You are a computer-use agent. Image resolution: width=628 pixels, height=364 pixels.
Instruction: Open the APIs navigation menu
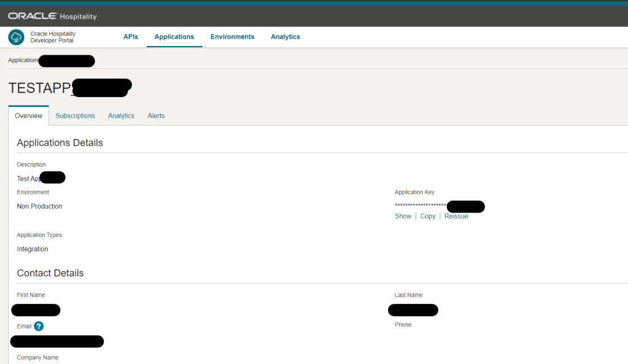[x=131, y=37]
